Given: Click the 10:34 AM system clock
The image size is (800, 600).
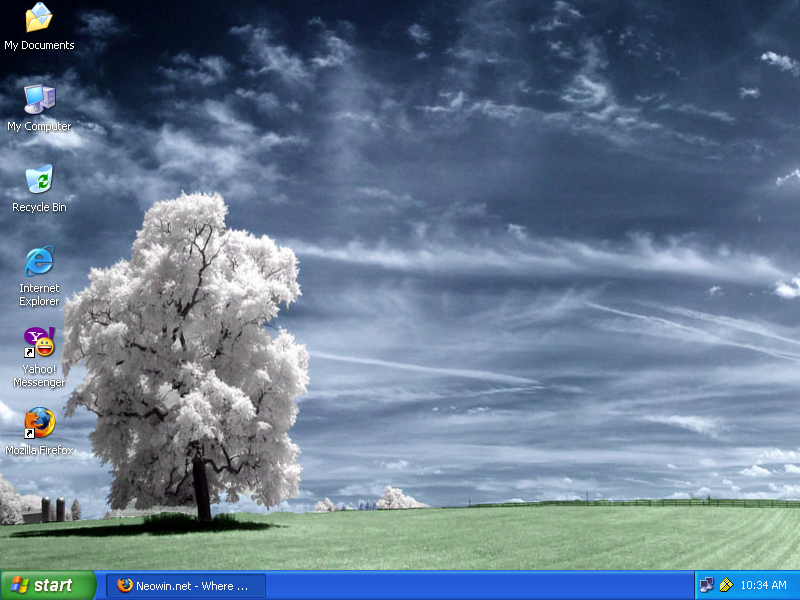Looking at the screenshot, I should pos(763,585).
